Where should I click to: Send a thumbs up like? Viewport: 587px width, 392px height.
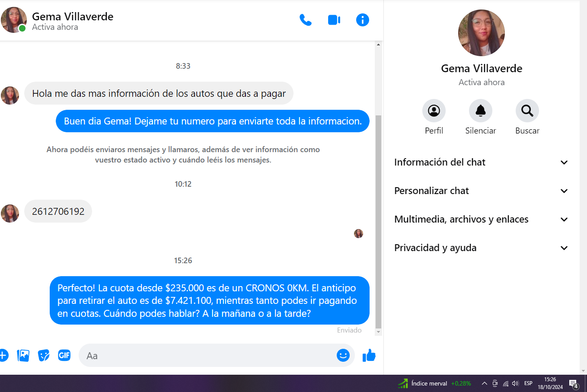tap(369, 356)
